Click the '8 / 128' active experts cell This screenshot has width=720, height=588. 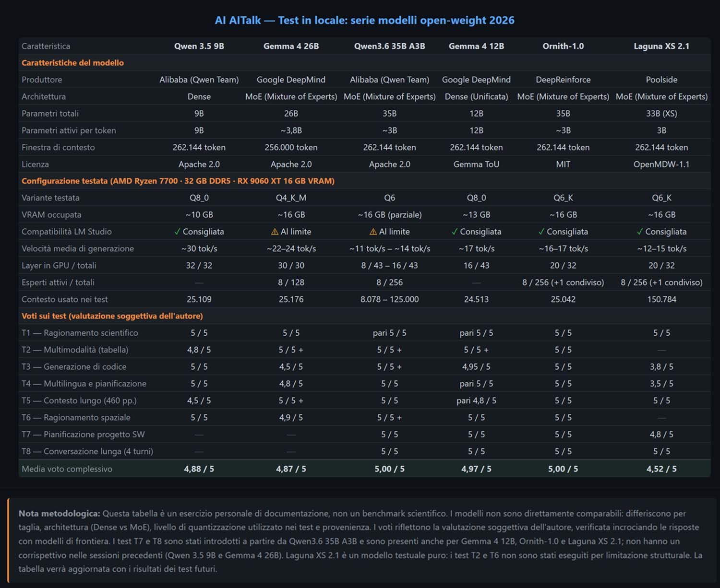tap(291, 282)
